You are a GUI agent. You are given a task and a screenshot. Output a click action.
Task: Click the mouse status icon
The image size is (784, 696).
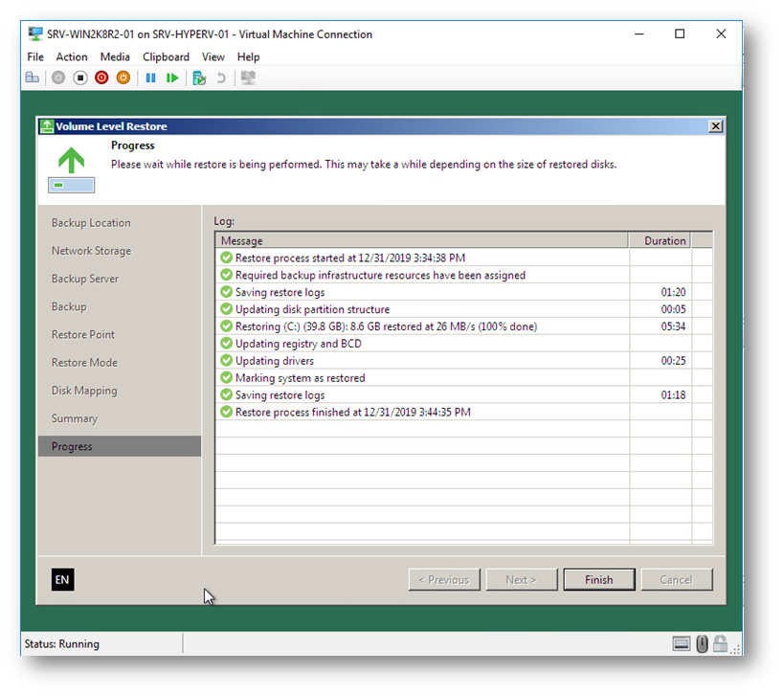702,644
